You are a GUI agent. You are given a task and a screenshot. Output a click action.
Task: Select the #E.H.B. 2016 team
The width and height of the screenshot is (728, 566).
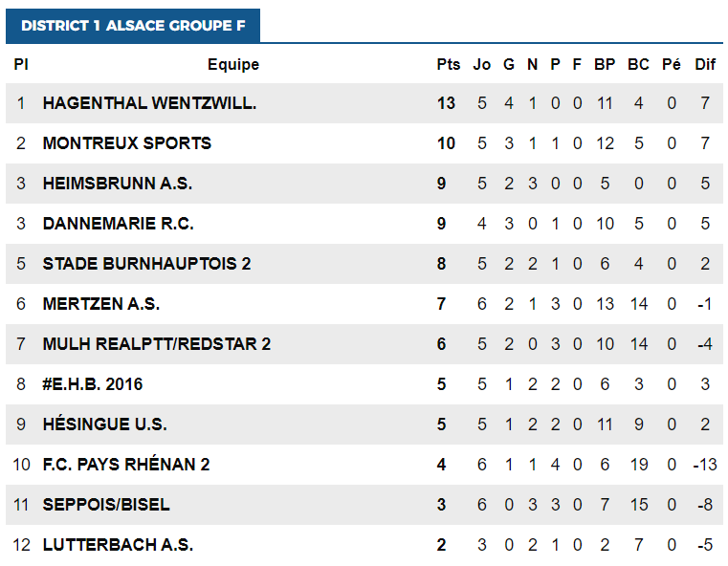tap(93, 384)
